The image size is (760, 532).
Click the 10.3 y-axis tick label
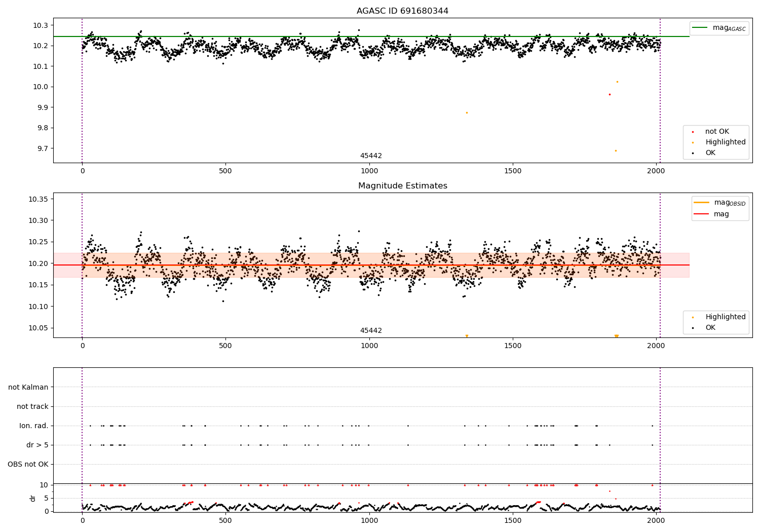(x=41, y=25)
